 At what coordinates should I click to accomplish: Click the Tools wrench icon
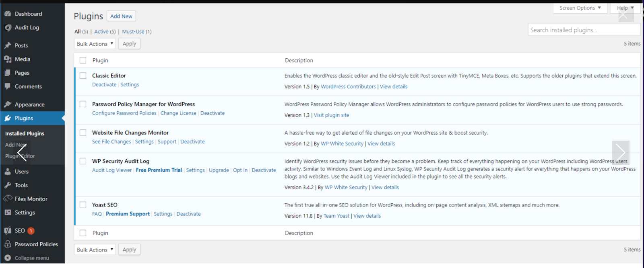(8, 185)
